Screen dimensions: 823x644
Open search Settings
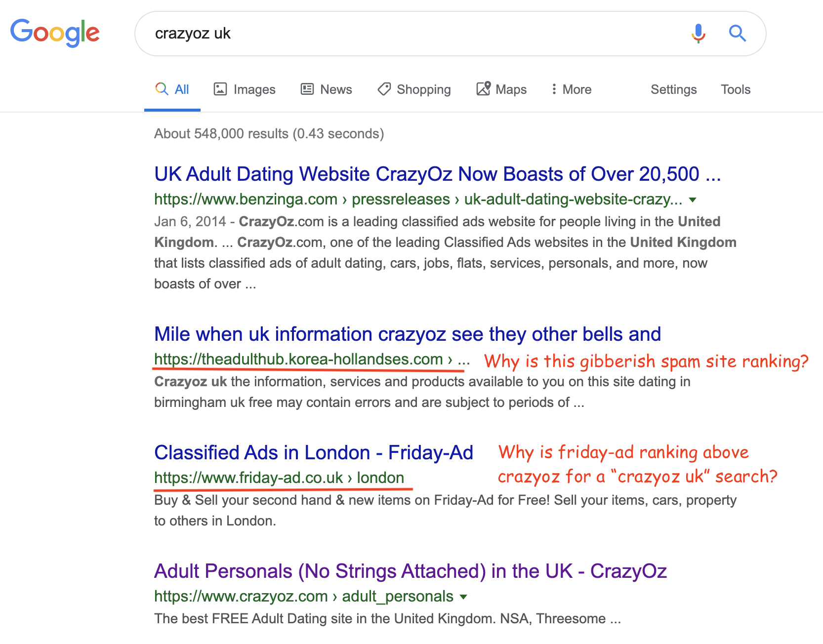click(x=673, y=89)
